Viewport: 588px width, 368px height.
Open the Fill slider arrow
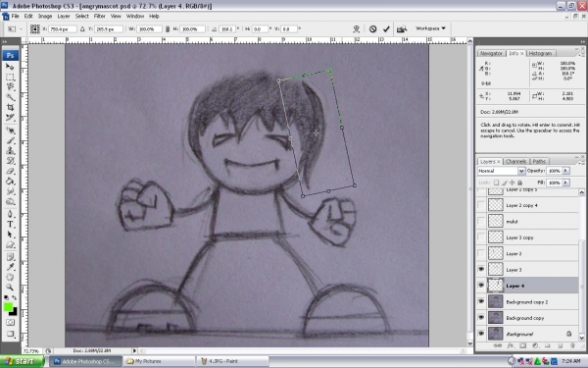click(x=565, y=183)
